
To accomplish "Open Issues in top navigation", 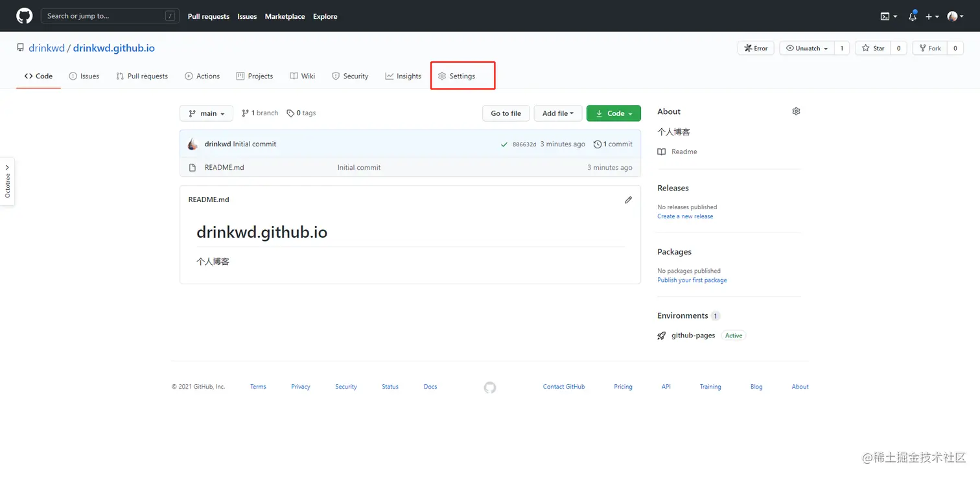I will coord(247,16).
